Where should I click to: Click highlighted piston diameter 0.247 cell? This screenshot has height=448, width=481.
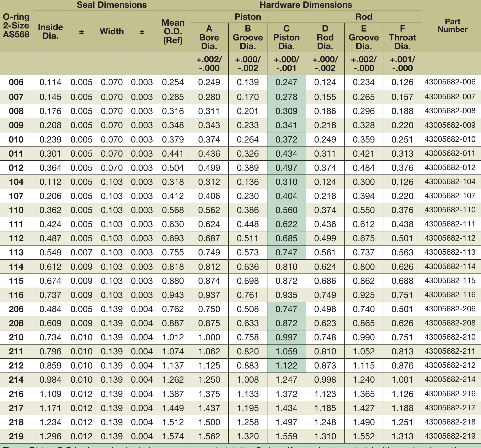click(286, 82)
